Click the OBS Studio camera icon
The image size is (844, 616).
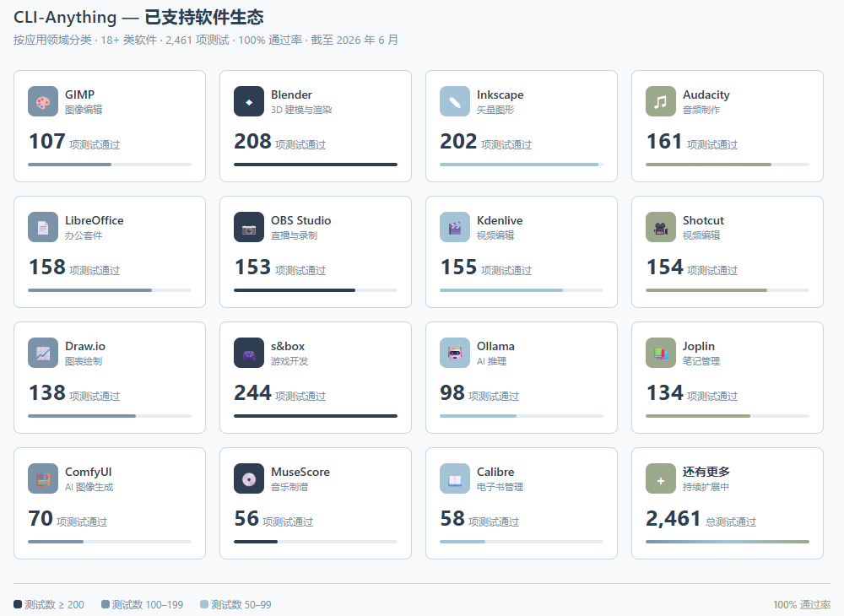click(x=249, y=227)
